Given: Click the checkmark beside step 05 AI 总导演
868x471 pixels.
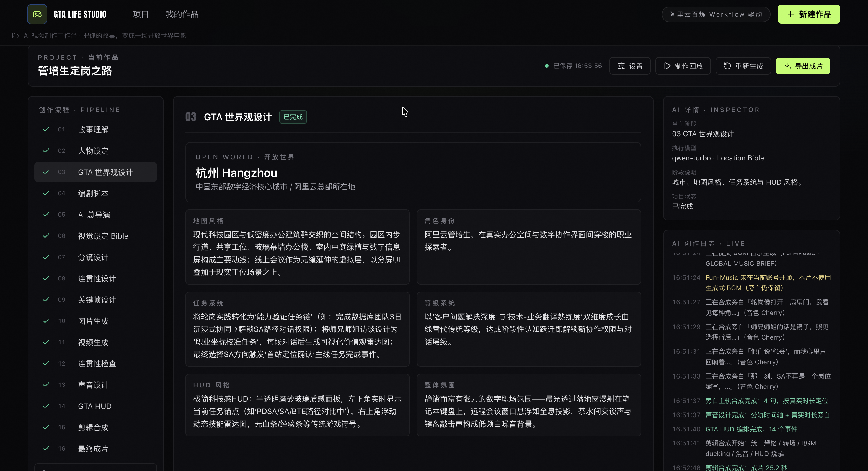Looking at the screenshot, I should coord(46,215).
